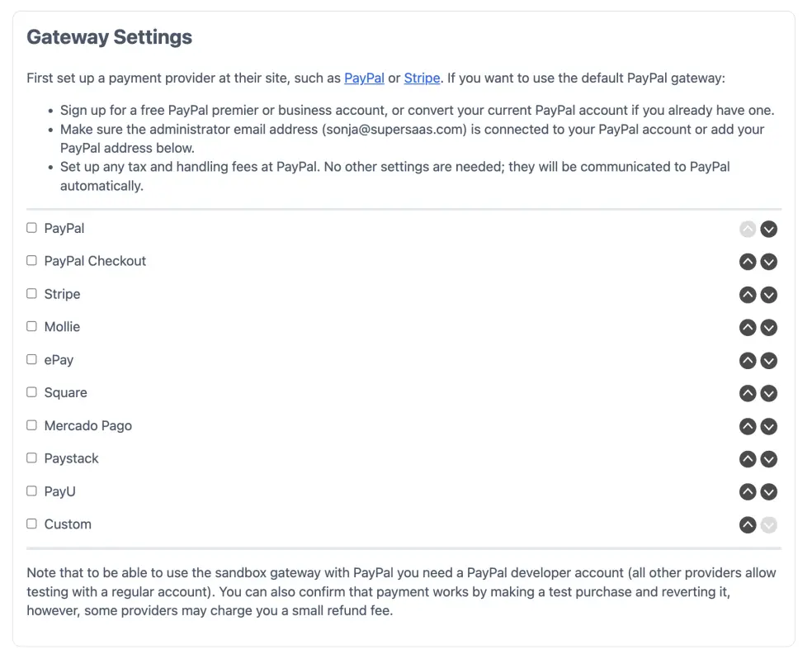812x659 pixels.
Task: Move ePay down in the gateway order
Action: pyautogui.click(x=768, y=361)
